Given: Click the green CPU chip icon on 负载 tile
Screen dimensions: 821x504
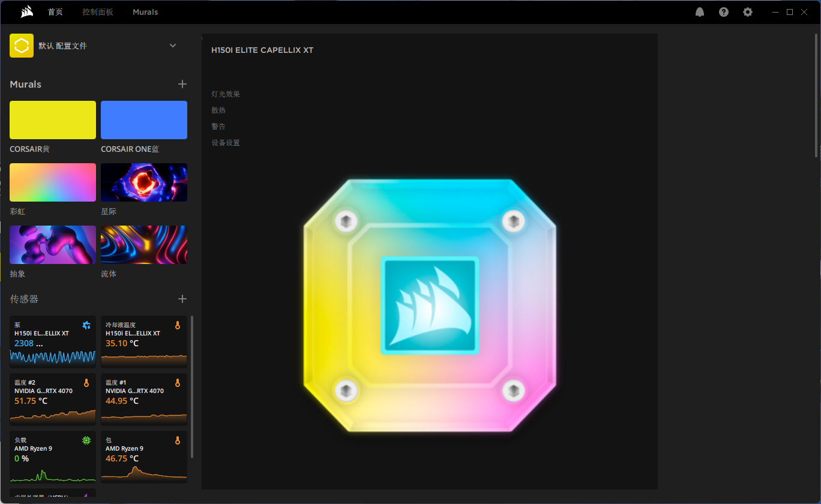Looking at the screenshot, I should click(x=87, y=440).
